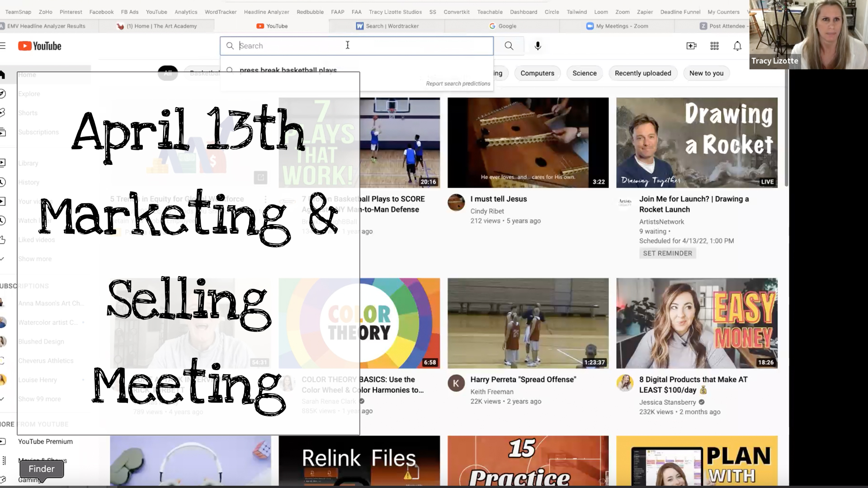Click the magnifier search button
Screen dimensions: 868x488
(x=509, y=46)
